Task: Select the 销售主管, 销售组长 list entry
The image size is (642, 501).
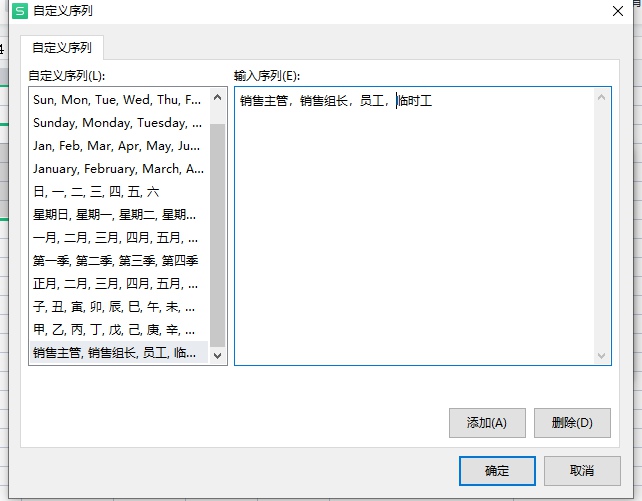Action: click(119, 352)
